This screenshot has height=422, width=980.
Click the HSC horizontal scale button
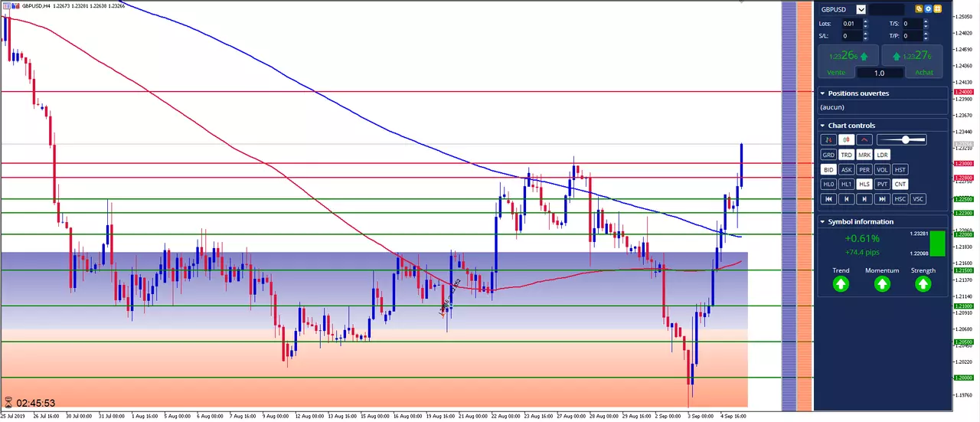pos(900,199)
